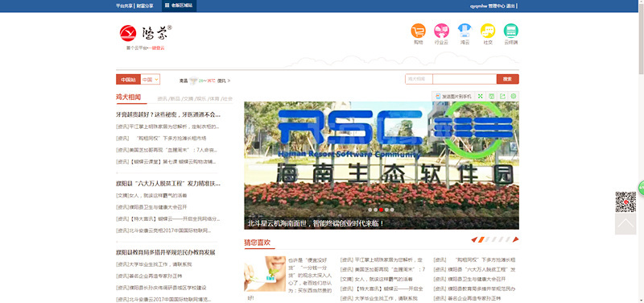Open headline 濮阳县"六大万人脱贫工程"发力精准扶
The height and width of the screenshot is (303, 644).
[x=168, y=184]
